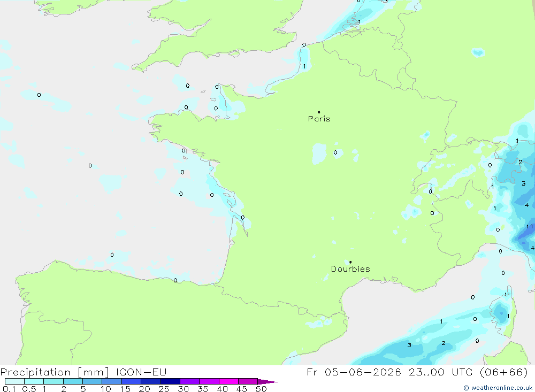The width and height of the screenshot is (535, 392).
Task: Click the Paris city marker dot
Action: (x=319, y=112)
